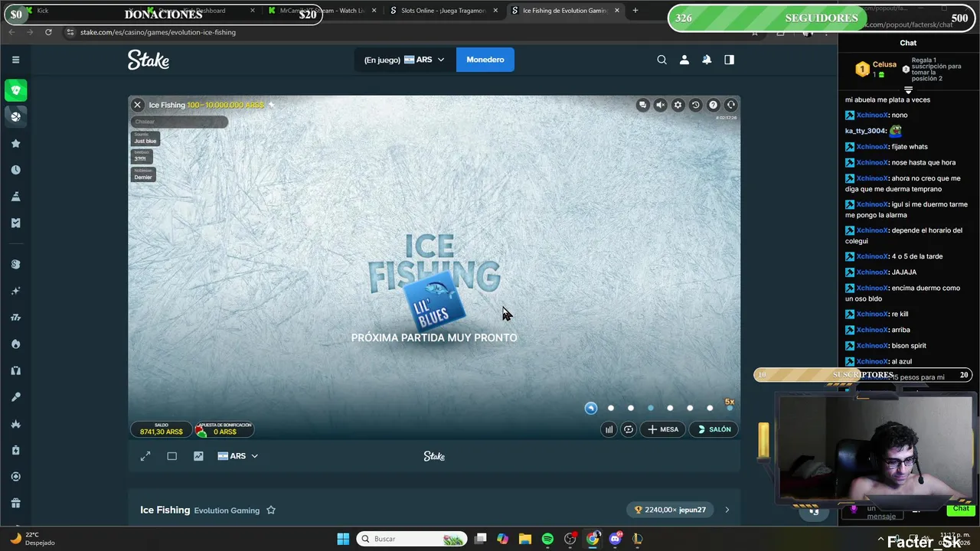Click the taskbar Buscar search box

tap(411, 539)
